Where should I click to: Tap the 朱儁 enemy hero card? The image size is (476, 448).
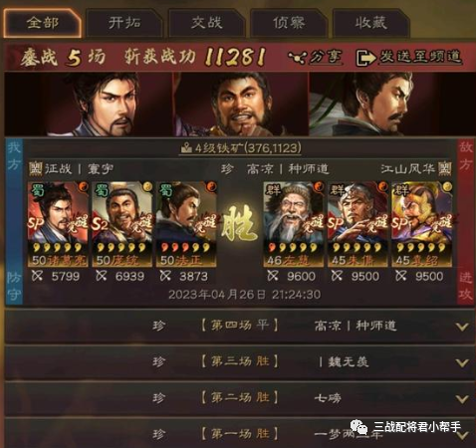(357, 224)
